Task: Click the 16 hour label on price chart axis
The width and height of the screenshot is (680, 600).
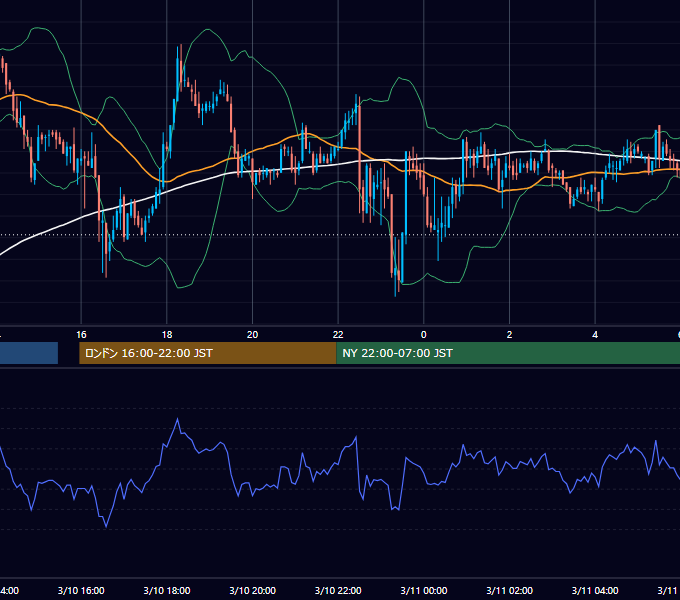Action: [81, 335]
